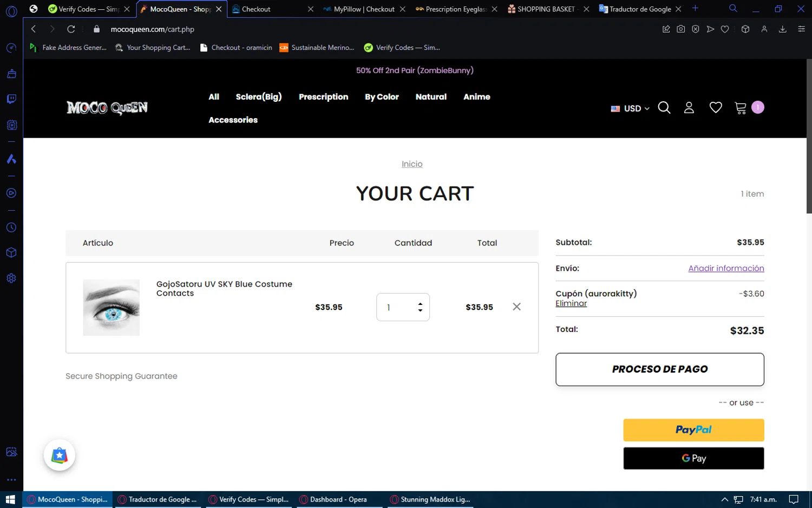Increase quantity with up arrow
This screenshot has width=812, height=508.
click(420, 304)
